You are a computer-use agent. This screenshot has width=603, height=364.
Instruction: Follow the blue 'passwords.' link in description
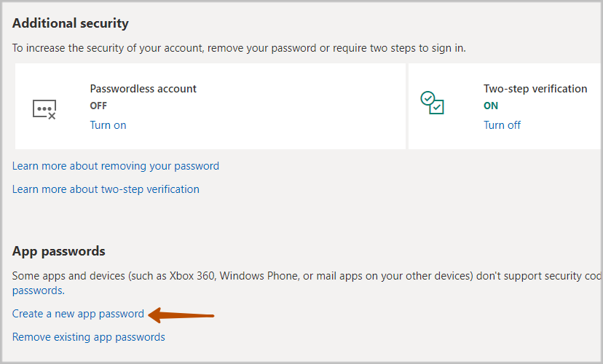tap(39, 290)
